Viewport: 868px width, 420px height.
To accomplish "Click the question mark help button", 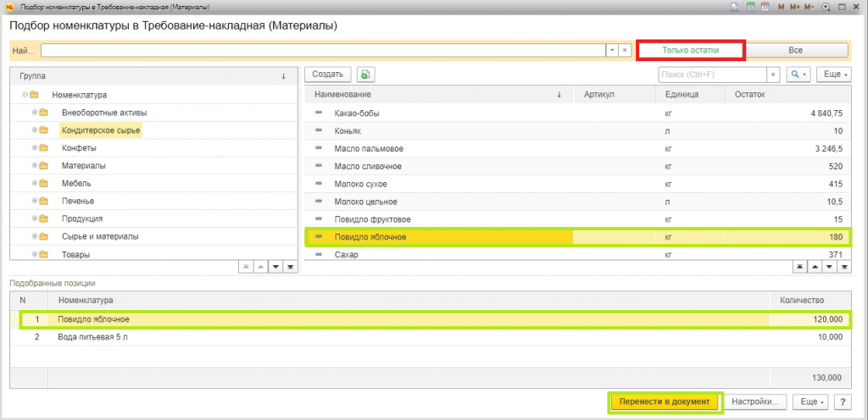I will [x=843, y=401].
